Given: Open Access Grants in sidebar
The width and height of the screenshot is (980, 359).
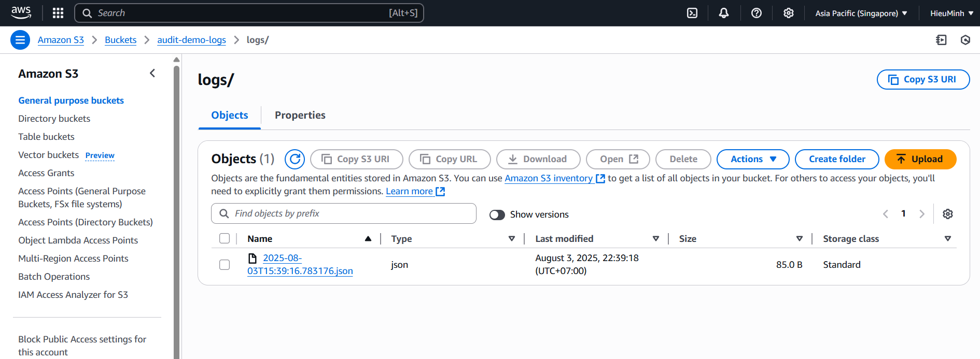Looking at the screenshot, I should tap(46, 173).
